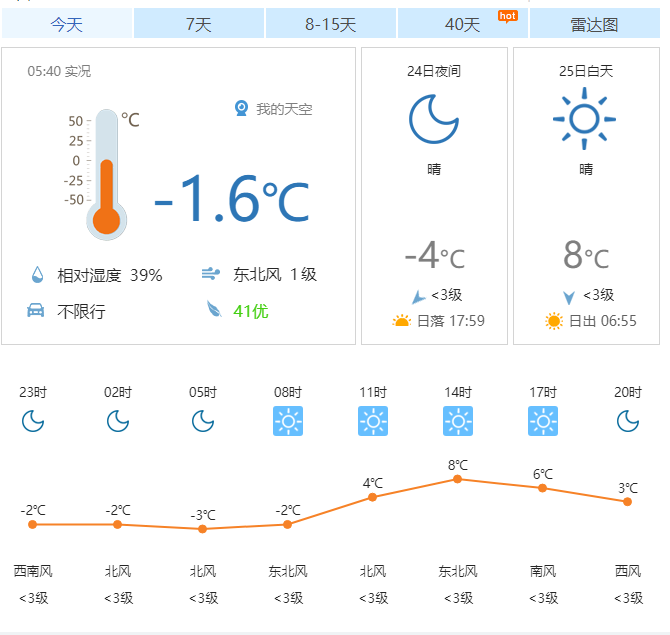Select the 40天 forecast tab

(462, 24)
